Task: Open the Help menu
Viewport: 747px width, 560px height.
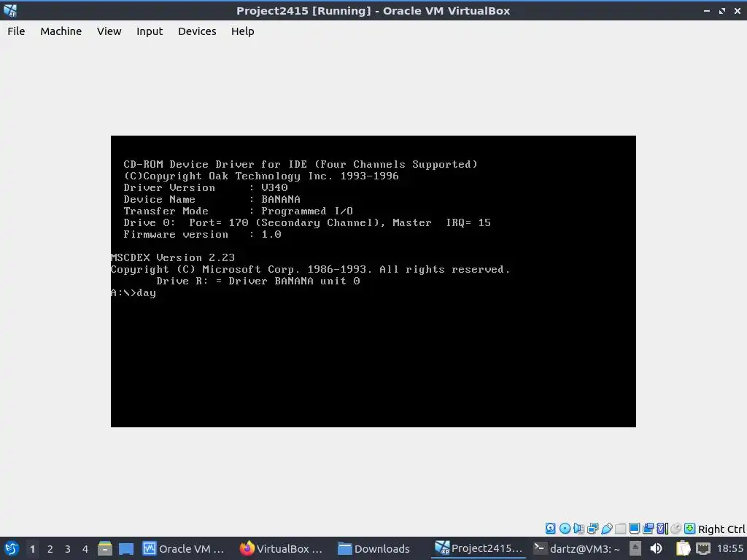Action: click(242, 31)
